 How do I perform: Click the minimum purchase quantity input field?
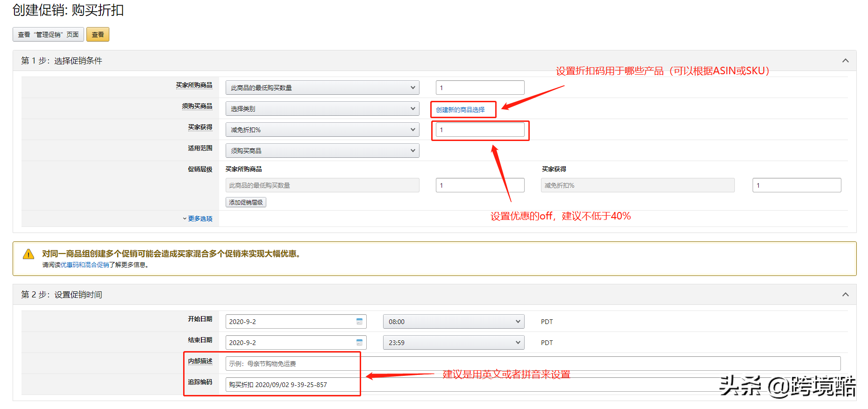click(480, 88)
